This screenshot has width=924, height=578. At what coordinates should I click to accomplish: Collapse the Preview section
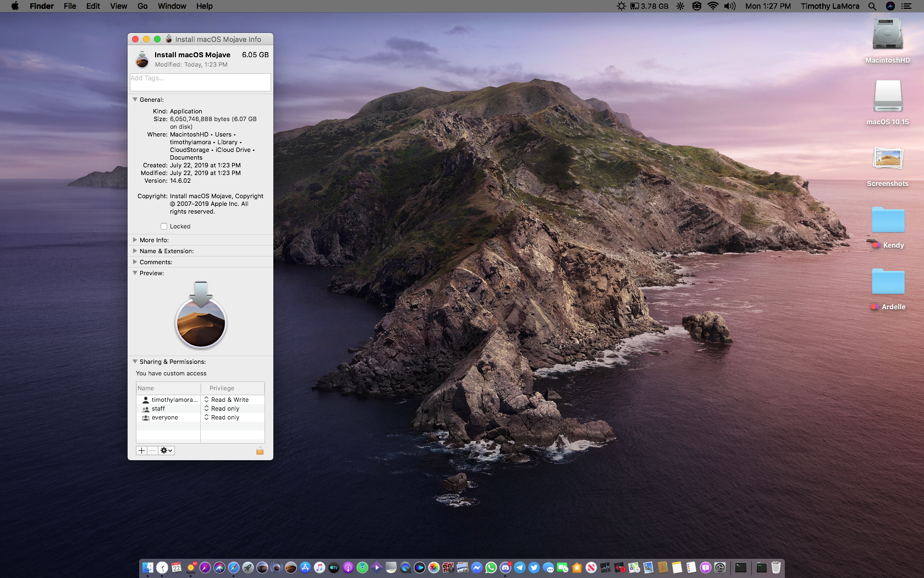pos(135,273)
